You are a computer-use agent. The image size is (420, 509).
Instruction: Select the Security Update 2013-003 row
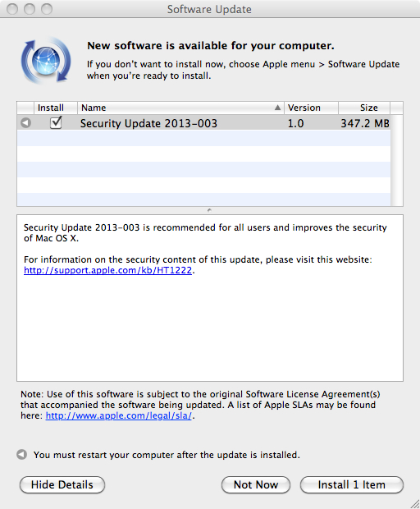203,122
